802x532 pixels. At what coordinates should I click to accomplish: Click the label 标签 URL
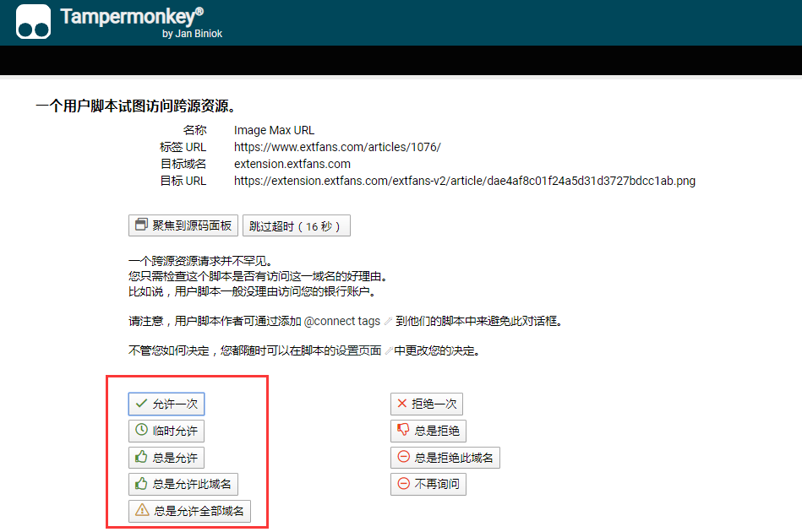coord(183,147)
